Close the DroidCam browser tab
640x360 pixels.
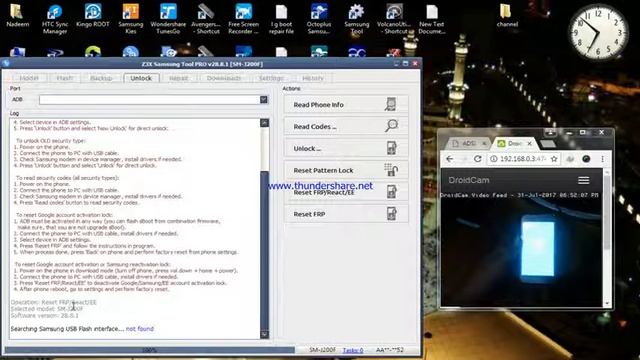(x=529, y=144)
